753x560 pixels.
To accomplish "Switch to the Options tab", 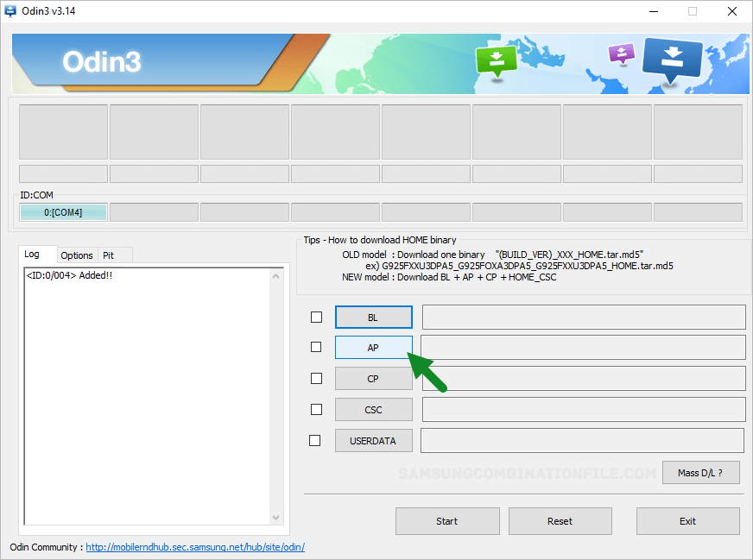I will coord(77,255).
